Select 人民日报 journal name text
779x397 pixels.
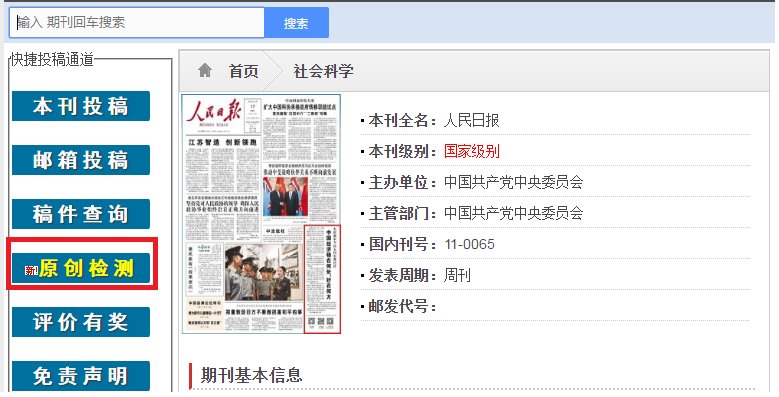[x=471, y=120]
